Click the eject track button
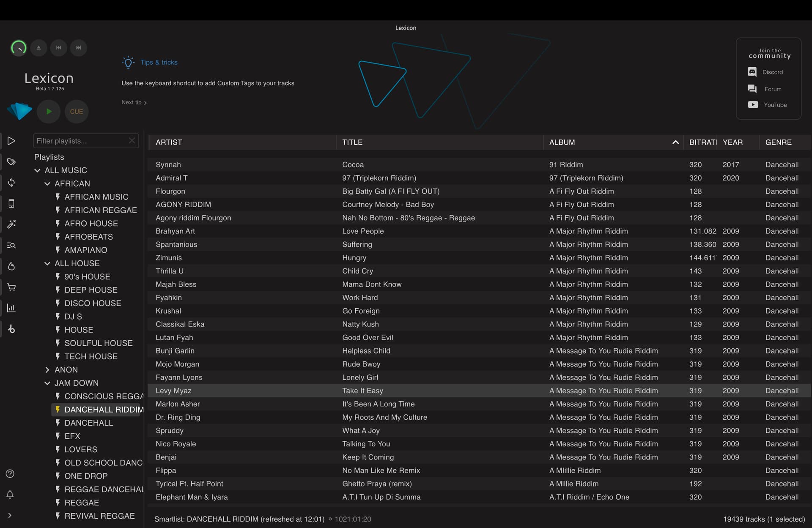Screen dimensions: 812x528 pos(38,48)
